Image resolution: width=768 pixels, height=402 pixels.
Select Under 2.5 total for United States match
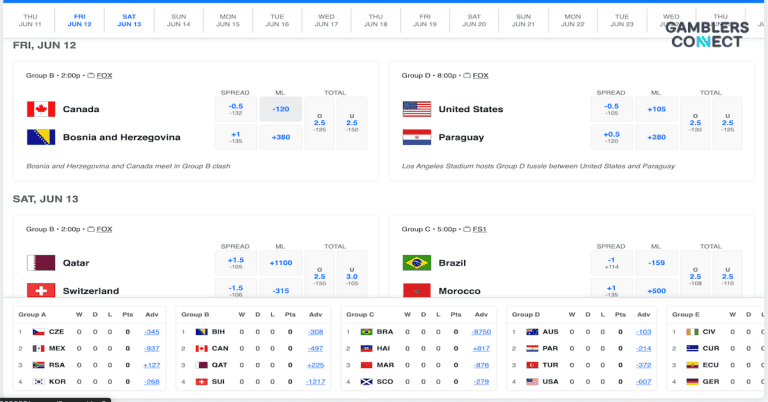tap(728, 123)
